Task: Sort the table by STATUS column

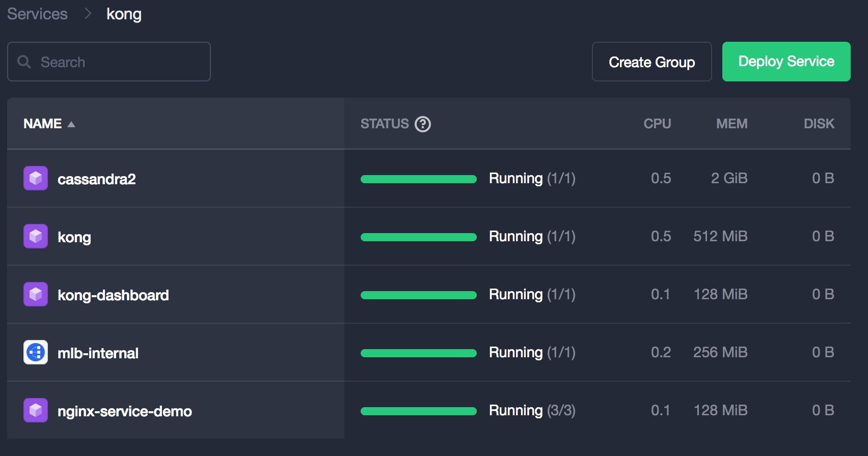Action: click(385, 124)
